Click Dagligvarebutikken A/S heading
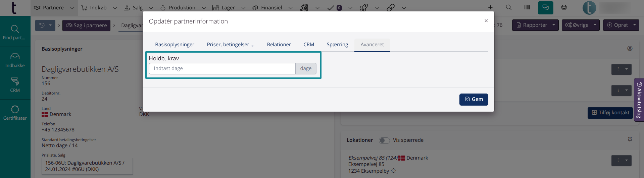644x178 pixels. tap(80, 69)
